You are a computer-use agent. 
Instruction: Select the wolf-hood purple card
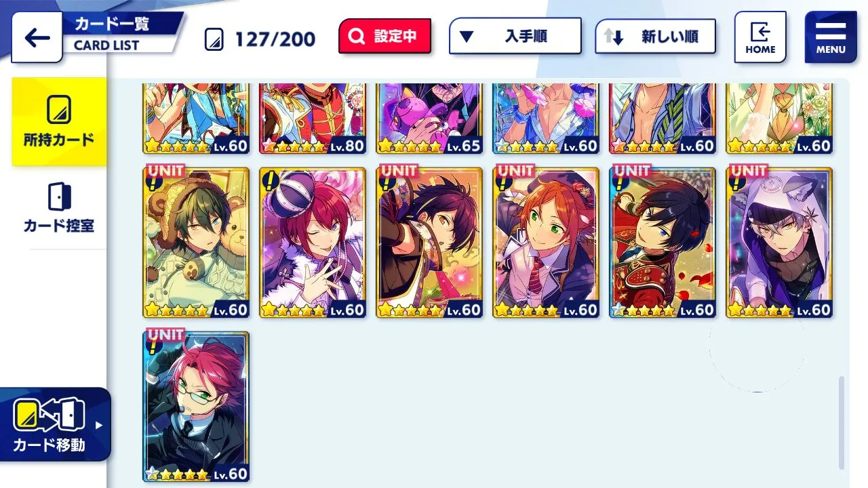778,243
